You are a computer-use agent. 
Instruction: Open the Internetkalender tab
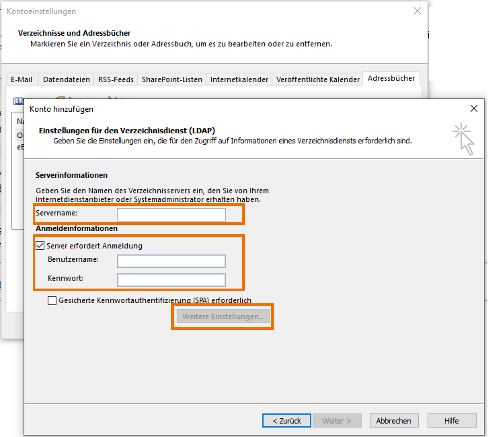[239, 80]
